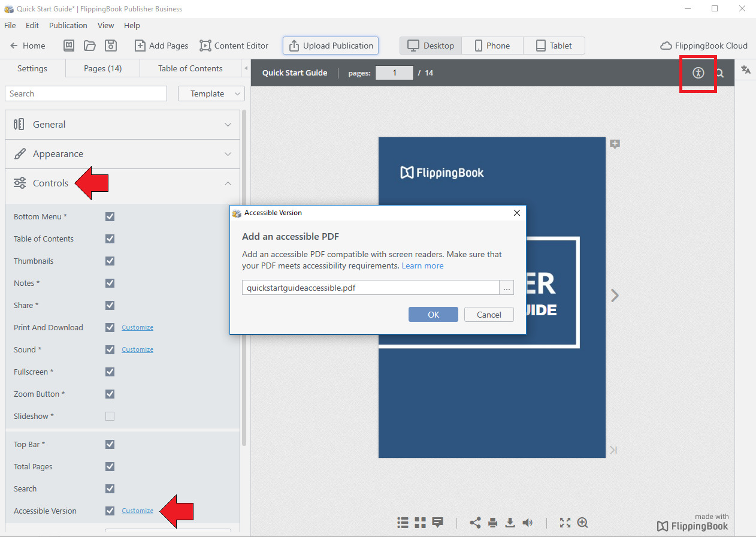Click Customize next to Sound

tap(137, 349)
